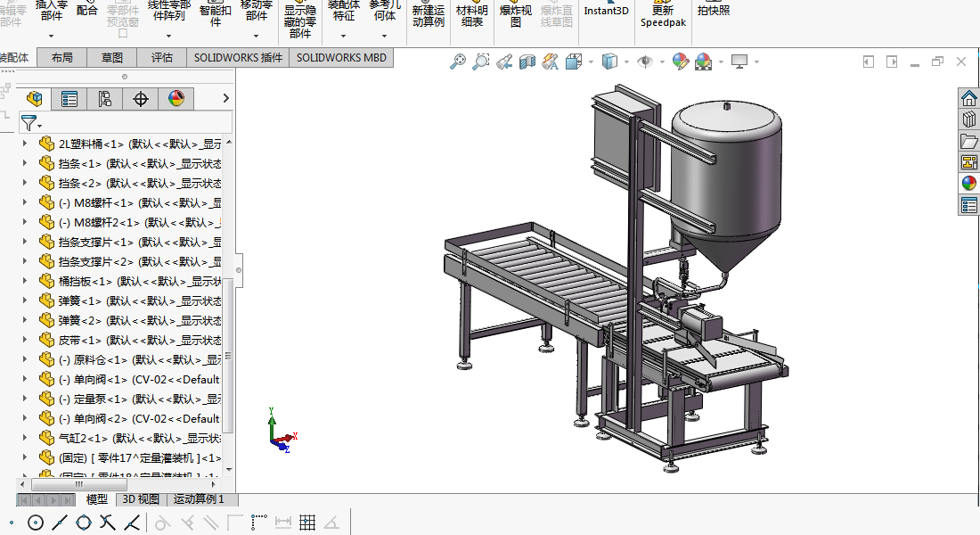Image resolution: width=980 pixels, height=535 pixels.
Task: Toggle the Instant3D button
Action: pos(606,12)
